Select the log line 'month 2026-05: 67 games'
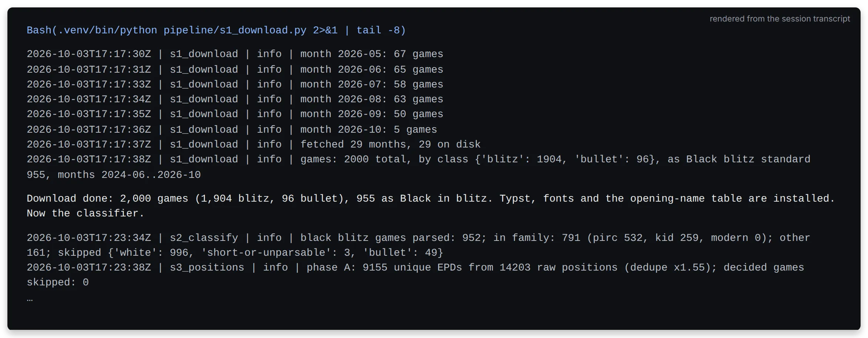The width and height of the screenshot is (868, 338). pyautogui.click(x=235, y=54)
